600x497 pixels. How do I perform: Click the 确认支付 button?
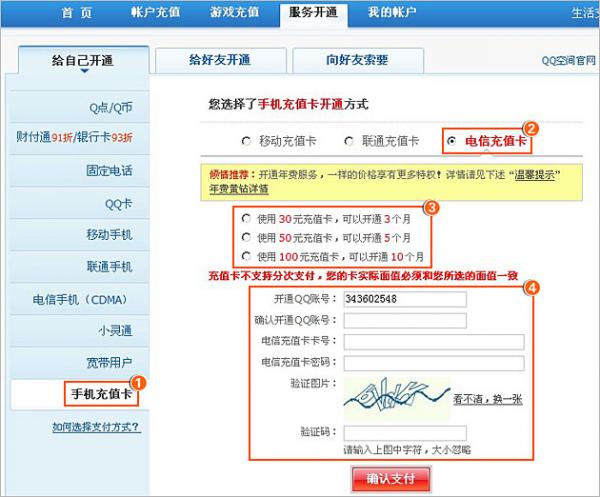click(x=390, y=479)
